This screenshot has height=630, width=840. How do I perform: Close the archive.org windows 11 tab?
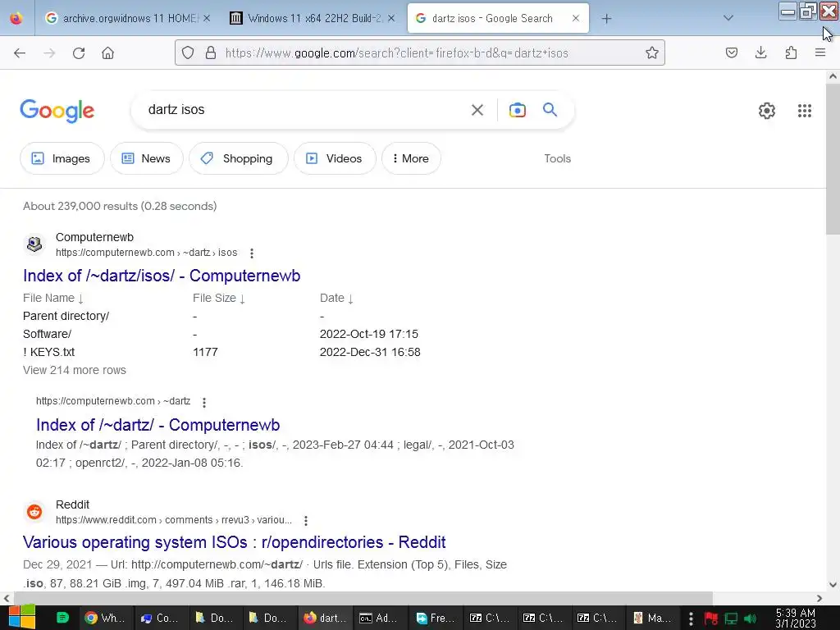(x=207, y=18)
